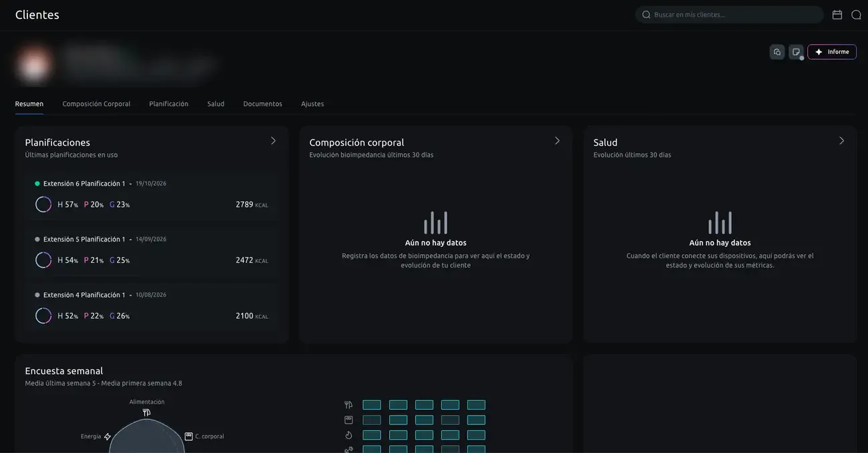
Task: Click the 2789 KCAL value
Action: tap(252, 205)
